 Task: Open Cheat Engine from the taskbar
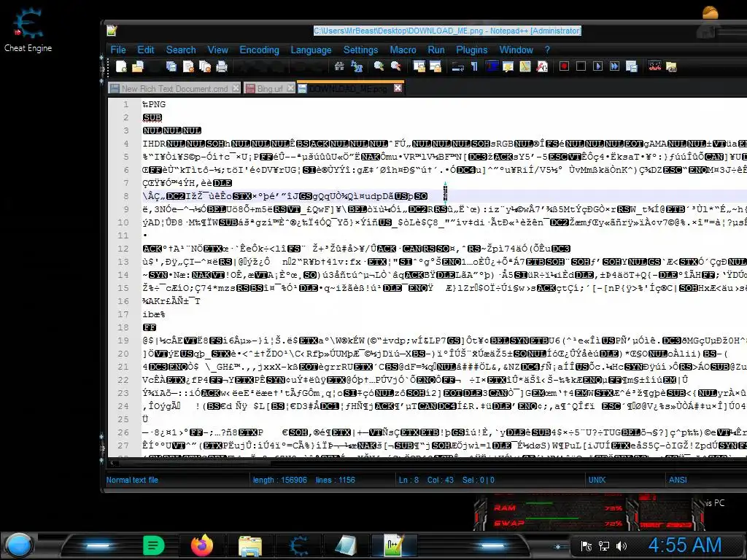tap(298, 545)
